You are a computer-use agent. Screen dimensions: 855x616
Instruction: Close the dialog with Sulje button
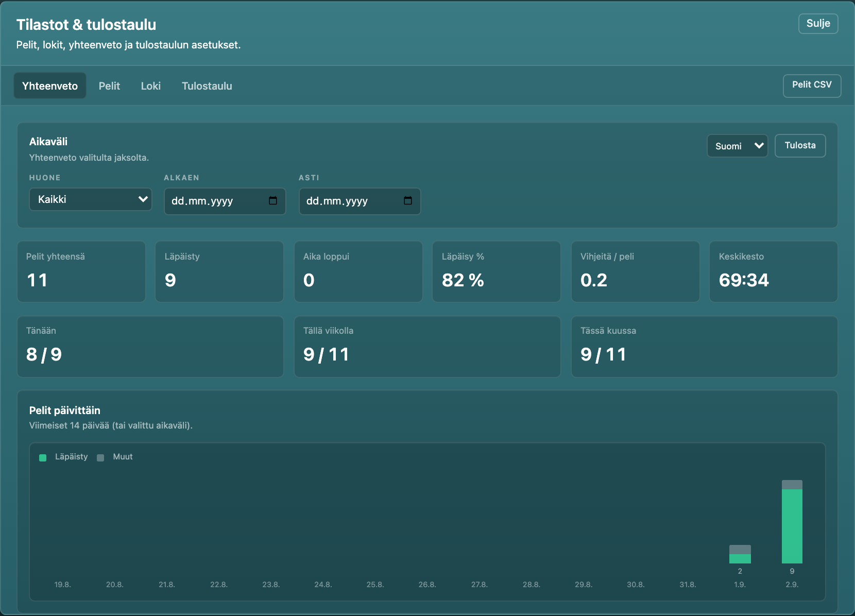tap(818, 23)
